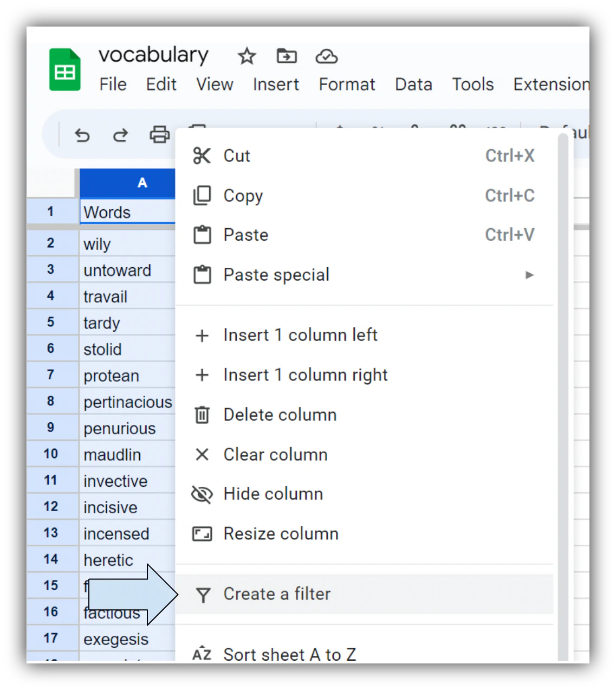This screenshot has height=690, width=616.
Task: Select Clear column
Action: click(365, 454)
